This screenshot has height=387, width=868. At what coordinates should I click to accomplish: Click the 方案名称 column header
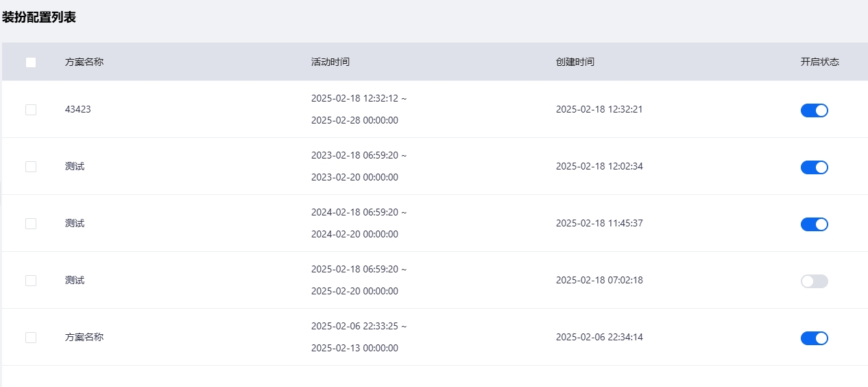coord(84,62)
